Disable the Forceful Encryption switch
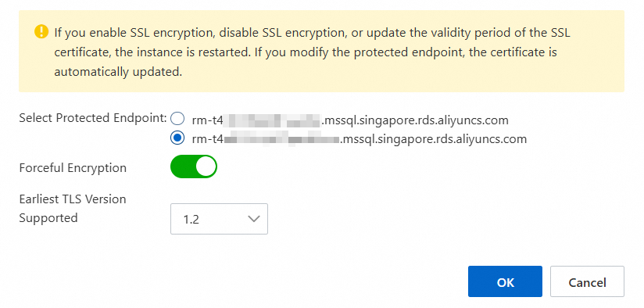The width and height of the screenshot is (644, 308). pos(194,167)
